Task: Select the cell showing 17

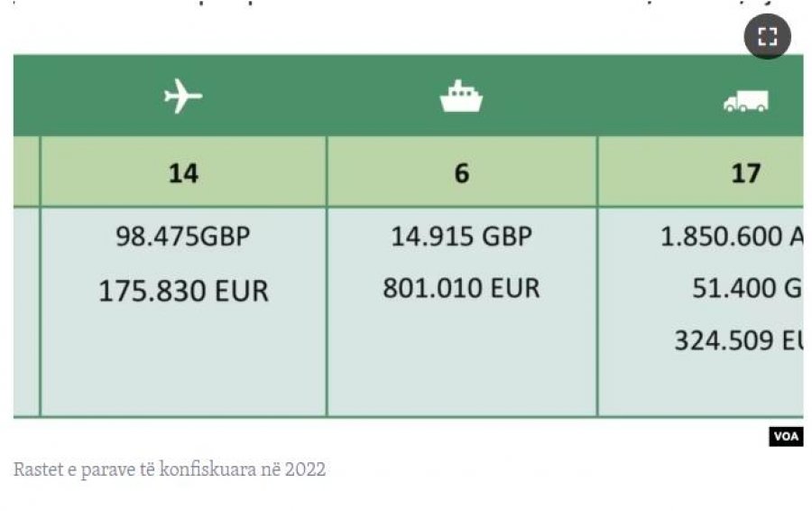Action: tap(745, 172)
